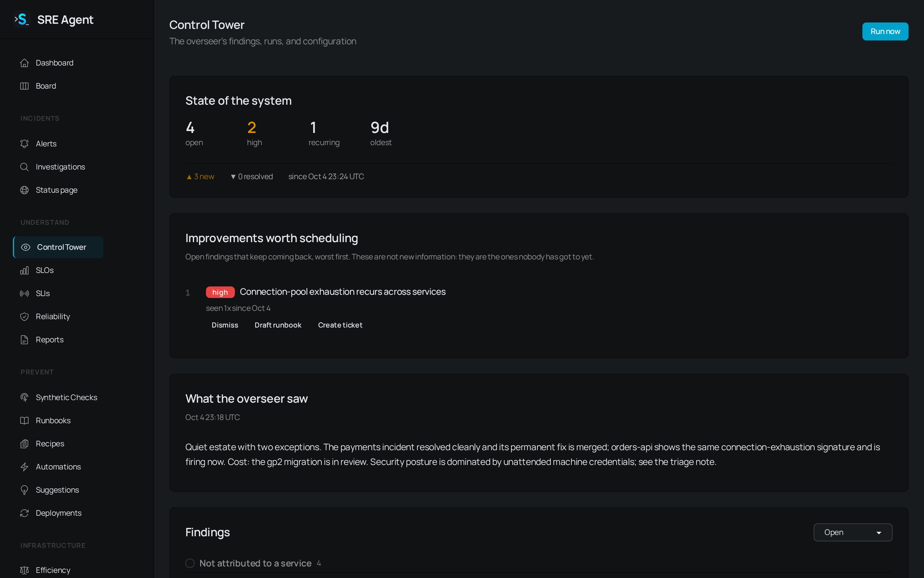The height and width of the screenshot is (578, 924).
Task: Click the Automations lightning icon
Action: pyautogui.click(x=24, y=467)
